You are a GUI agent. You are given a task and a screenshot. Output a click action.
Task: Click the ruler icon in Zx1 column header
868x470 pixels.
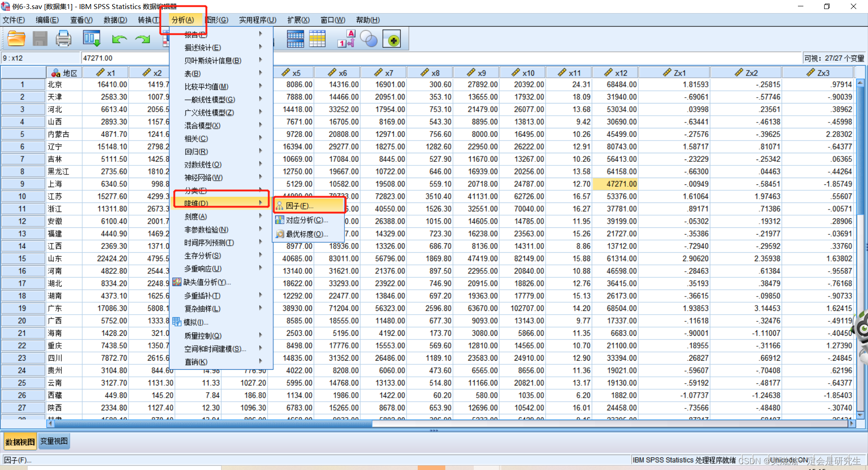[667, 72]
